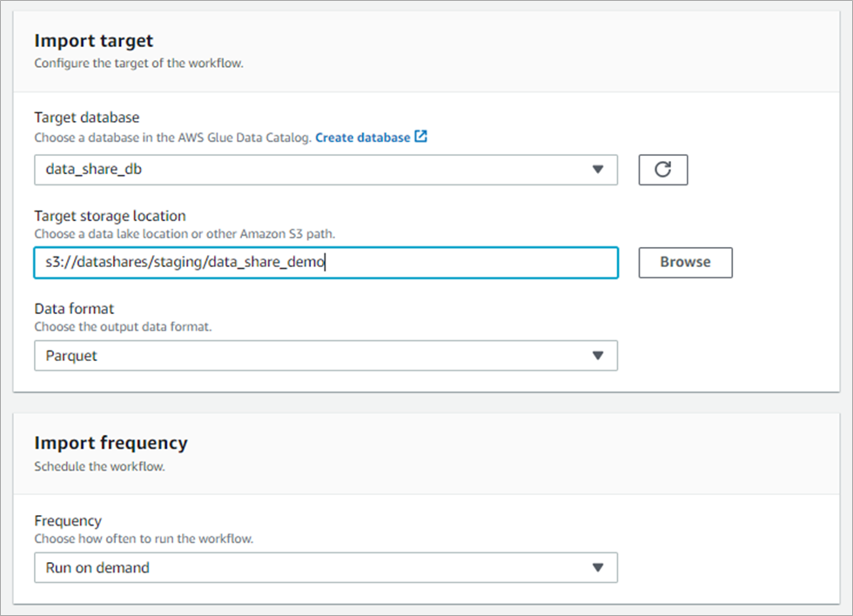853x616 pixels.
Task: Open the data_share_db database selector
Action: click(x=313, y=170)
